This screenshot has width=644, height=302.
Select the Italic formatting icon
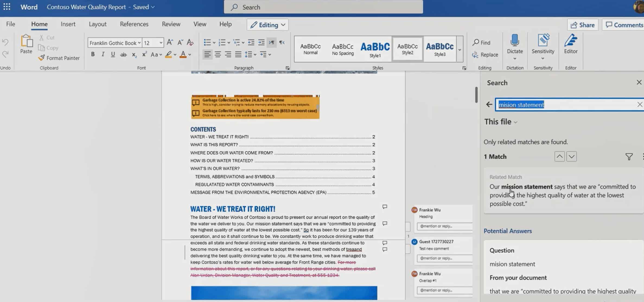pyautogui.click(x=103, y=54)
